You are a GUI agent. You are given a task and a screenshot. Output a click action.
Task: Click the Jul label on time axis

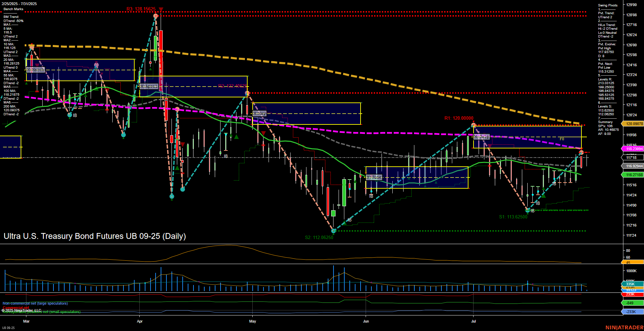(474, 321)
